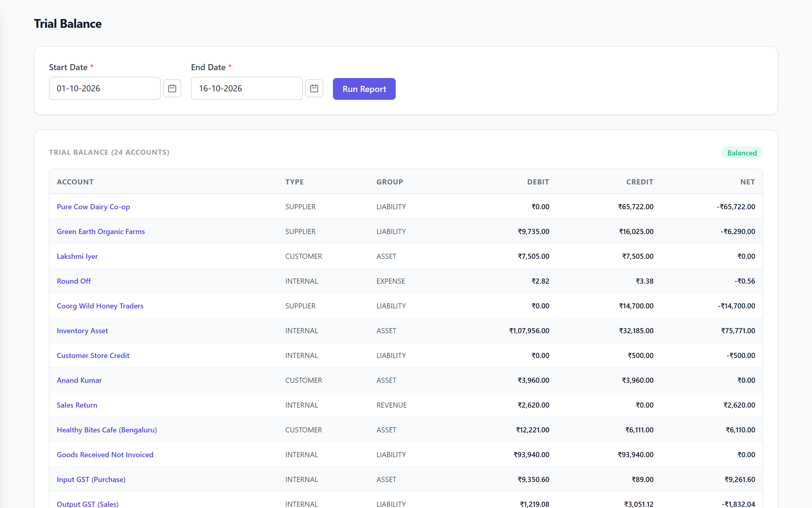
Task: Open the Input GST (Purchase) account
Action: 91,480
